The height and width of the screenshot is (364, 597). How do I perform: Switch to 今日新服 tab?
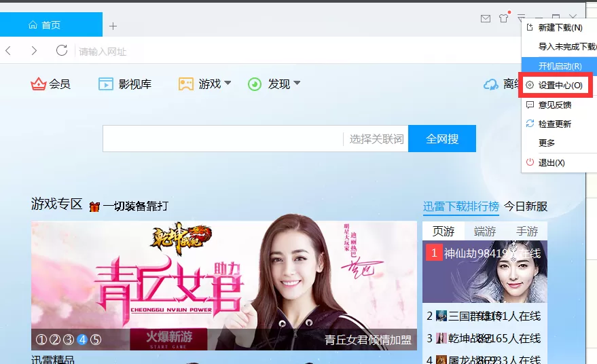pos(526,206)
